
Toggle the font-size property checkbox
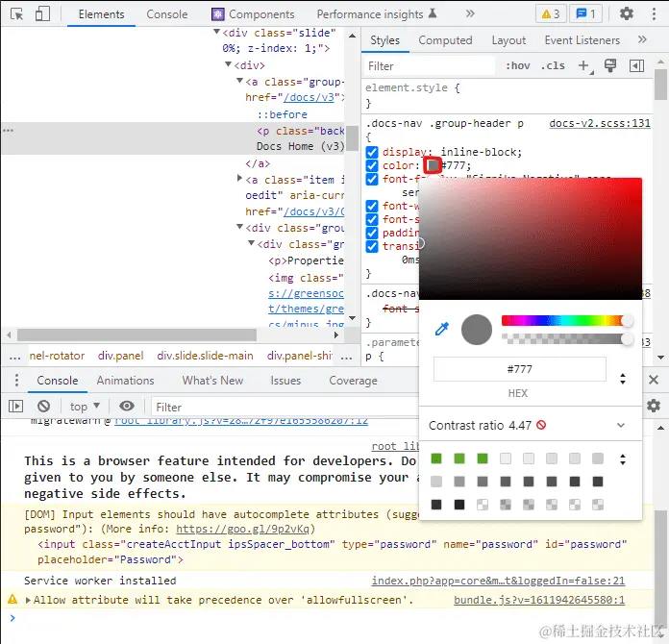pos(372,219)
